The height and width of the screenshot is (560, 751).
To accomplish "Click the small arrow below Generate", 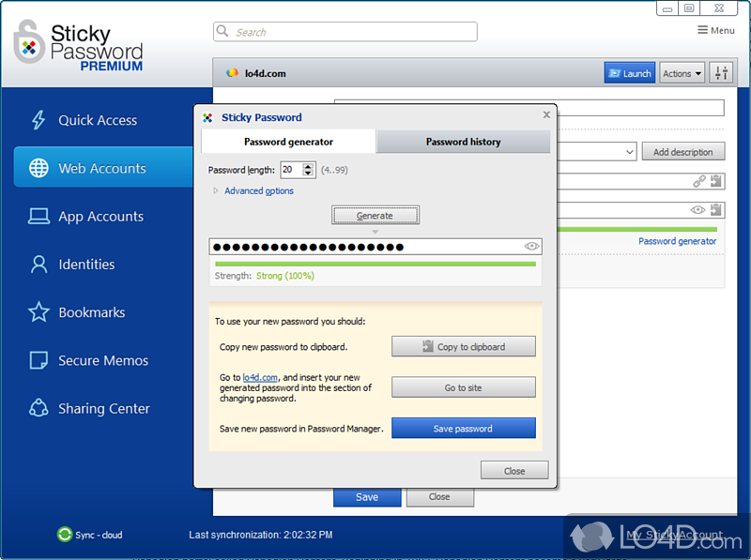I will [375, 232].
